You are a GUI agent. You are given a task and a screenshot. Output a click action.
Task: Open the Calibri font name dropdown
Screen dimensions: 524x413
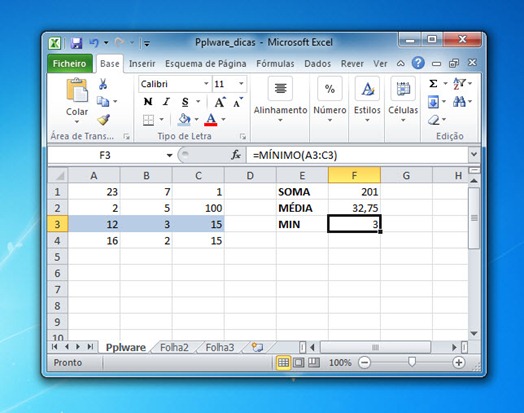pyautogui.click(x=206, y=84)
